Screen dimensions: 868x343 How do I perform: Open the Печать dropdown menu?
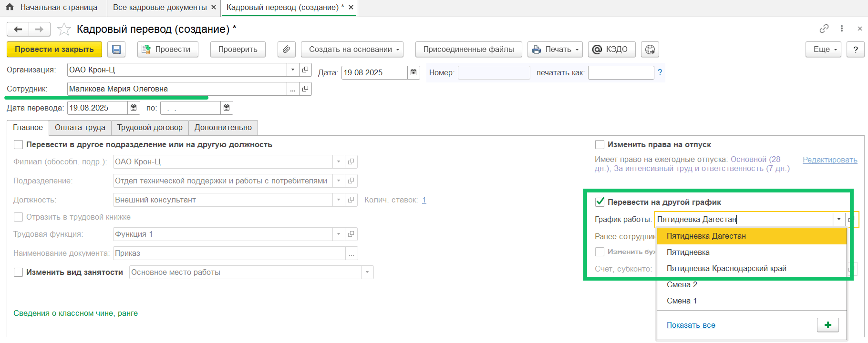point(555,50)
